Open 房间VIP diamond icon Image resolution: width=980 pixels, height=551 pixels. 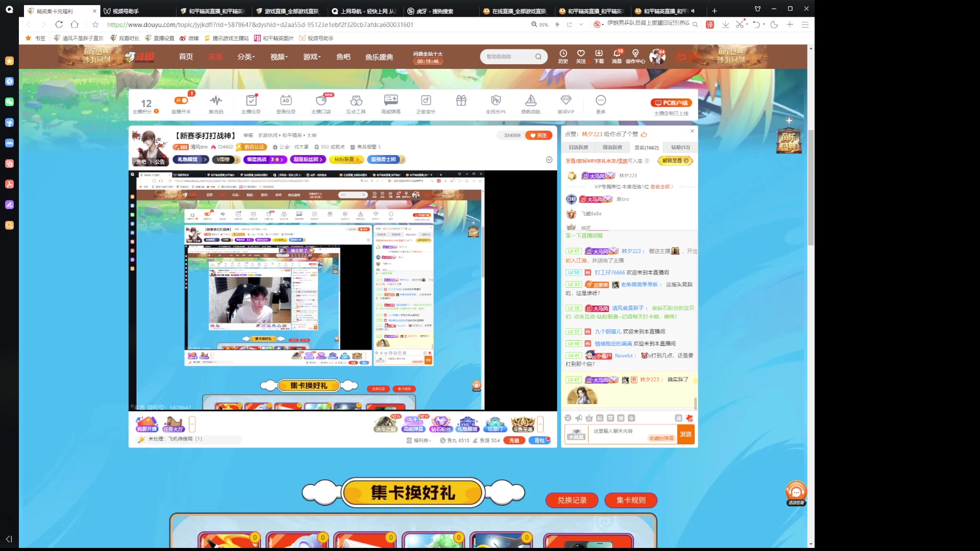point(566,104)
